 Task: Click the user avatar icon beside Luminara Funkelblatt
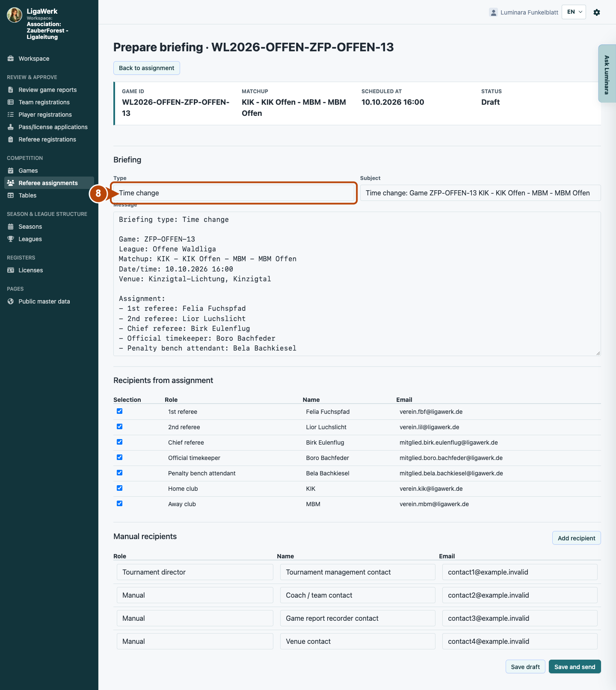tap(494, 12)
